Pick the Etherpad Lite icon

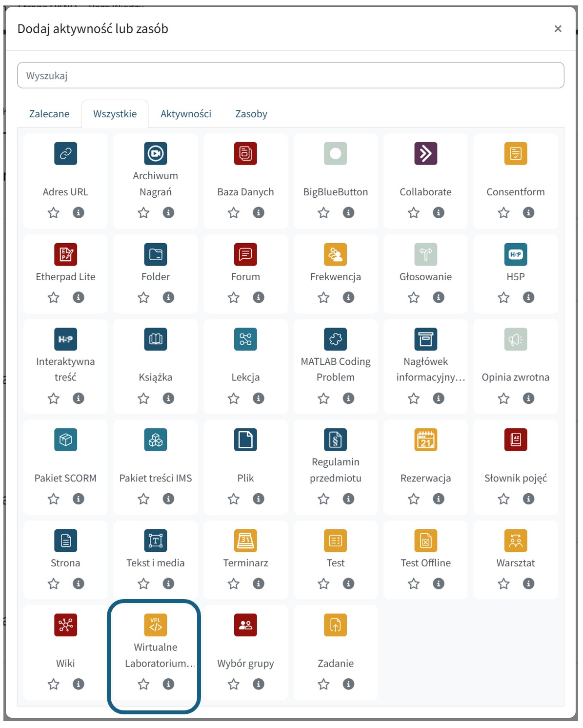(x=65, y=254)
